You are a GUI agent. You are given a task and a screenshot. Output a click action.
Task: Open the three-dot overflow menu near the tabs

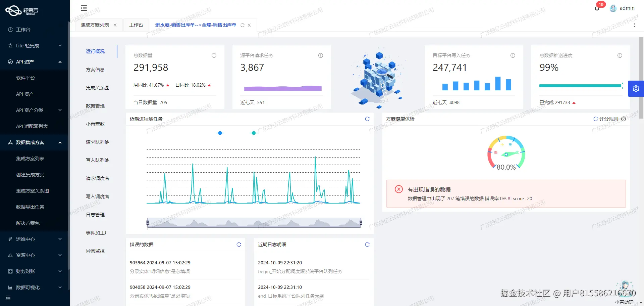pyautogui.click(x=634, y=25)
